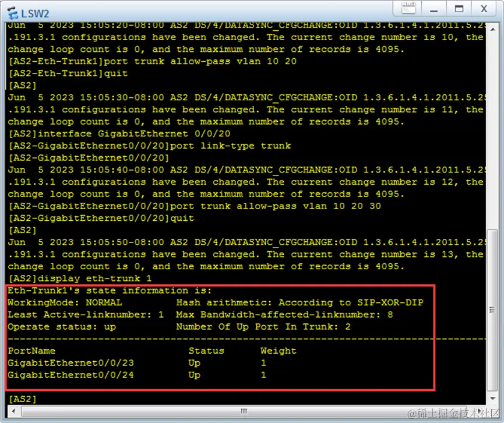
Task: Click the restore-layout button left of minimize
Action: point(408,8)
